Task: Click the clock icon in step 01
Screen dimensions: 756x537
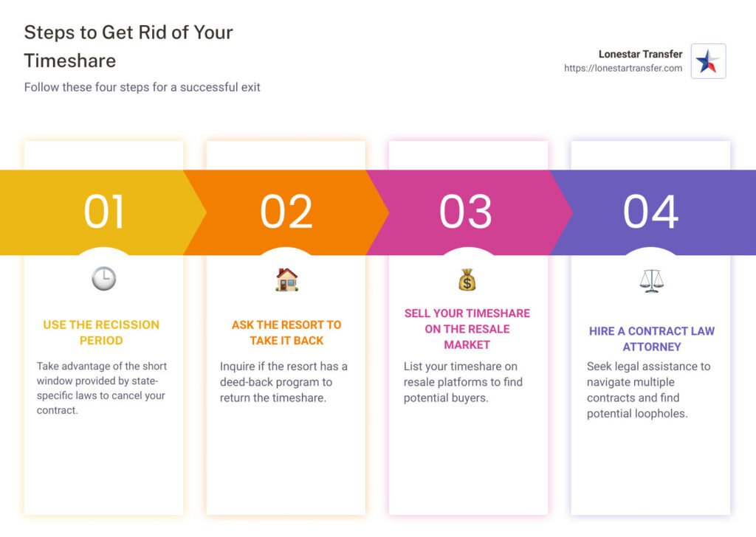Action: [x=103, y=279]
